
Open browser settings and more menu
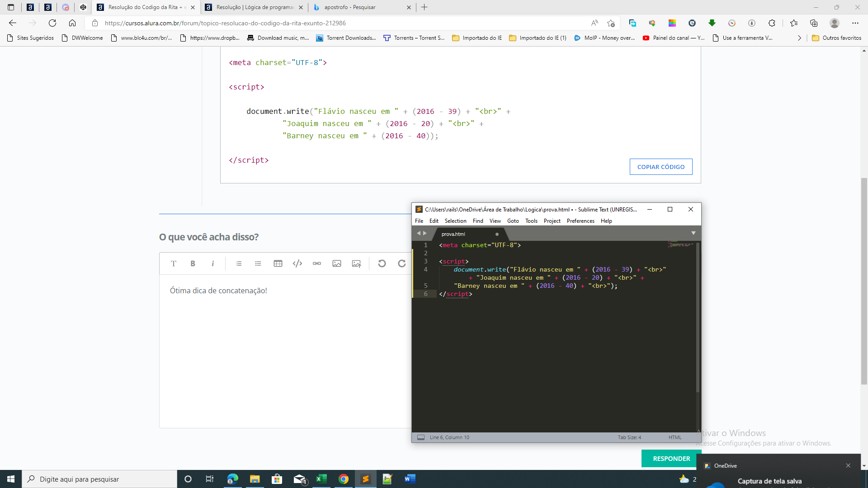(855, 23)
